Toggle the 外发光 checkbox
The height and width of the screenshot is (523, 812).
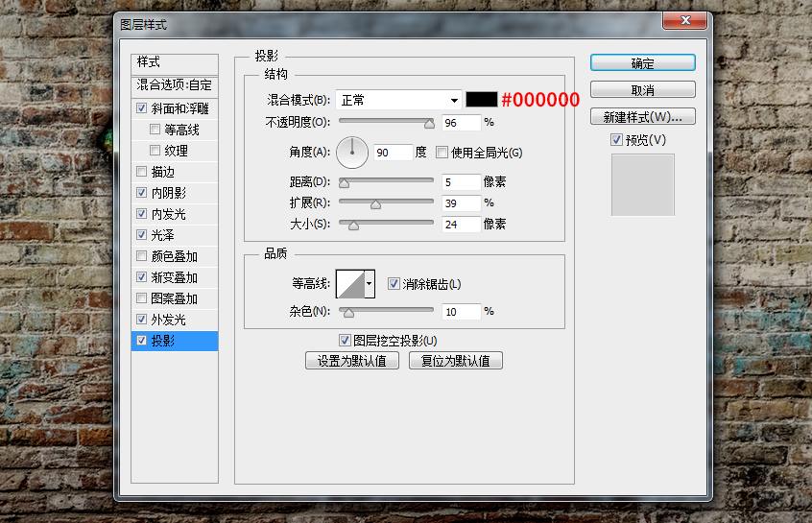(x=141, y=319)
